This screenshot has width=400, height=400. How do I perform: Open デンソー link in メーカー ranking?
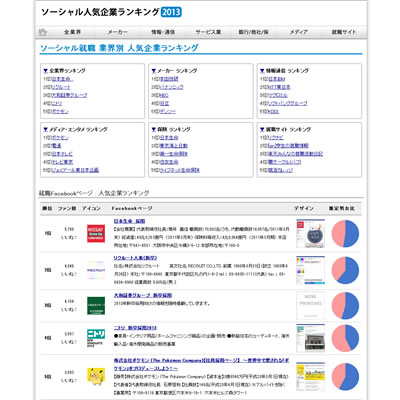coord(168,111)
